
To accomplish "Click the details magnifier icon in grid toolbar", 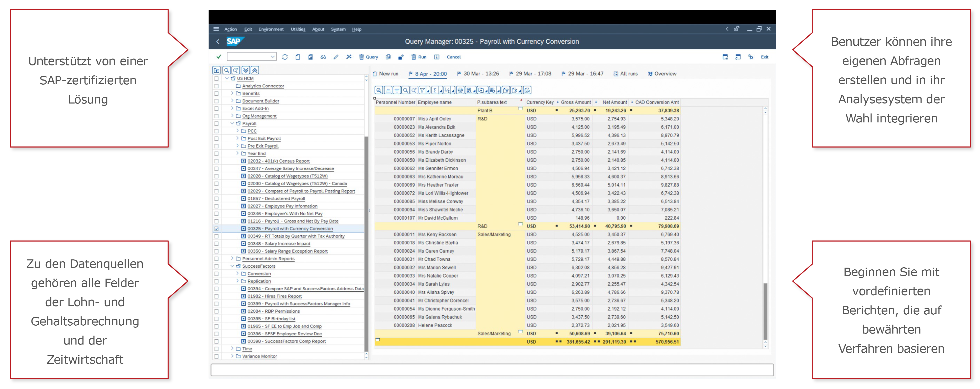I will (379, 90).
